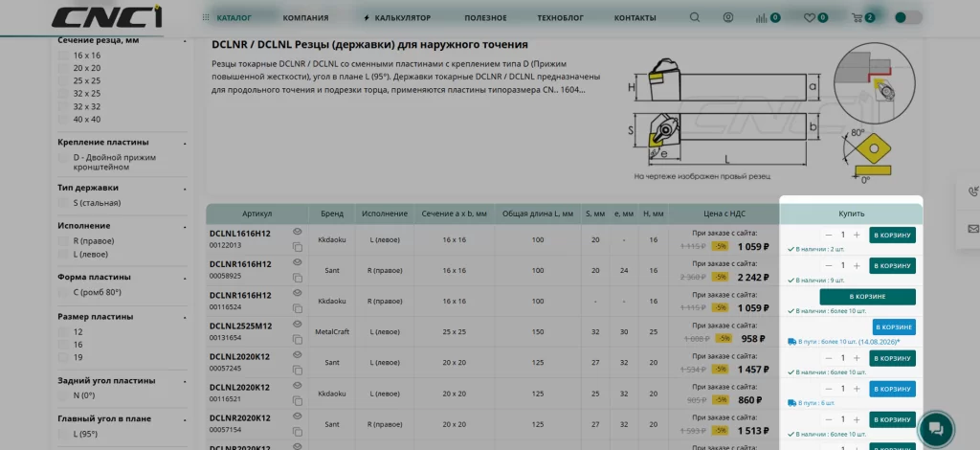Collapse the Тип державки filter section
The image size is (980, 450).
[185, 189]
